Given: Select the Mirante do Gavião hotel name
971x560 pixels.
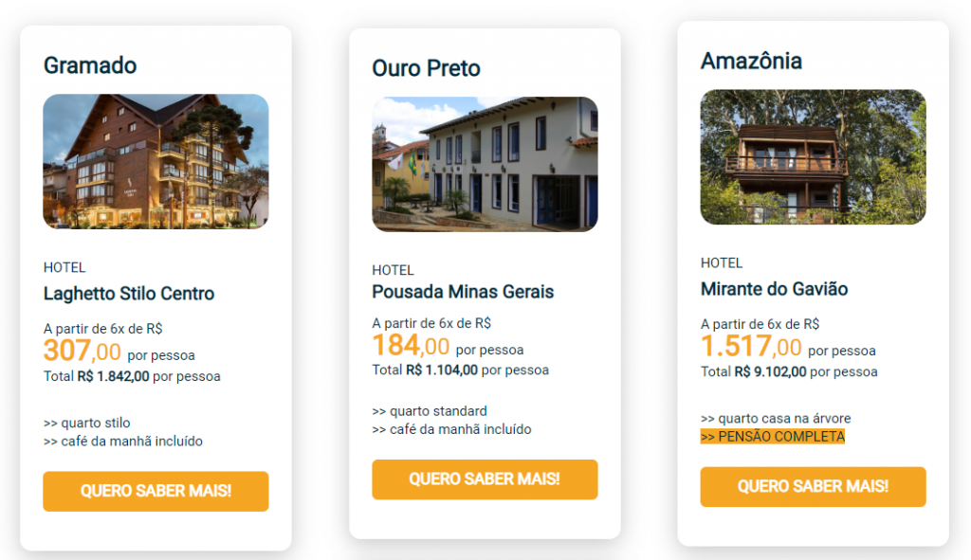Looking at the screenshot, I should pyautogui.click(x=774, y=288).
